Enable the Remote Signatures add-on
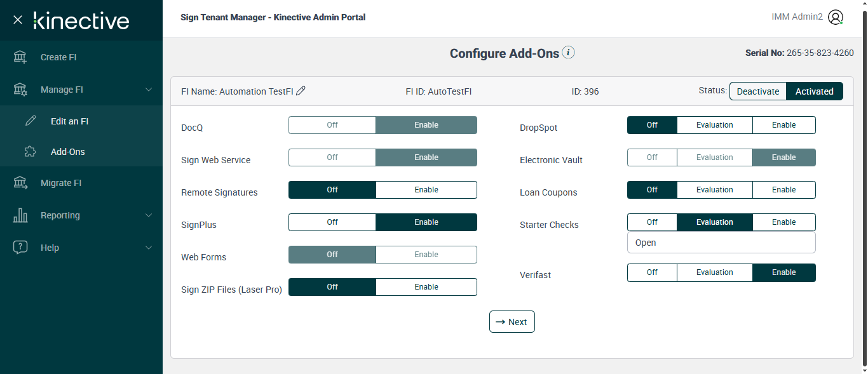Image resolution: width=868 pixels, height=374 pixels. tap(426, 190)
